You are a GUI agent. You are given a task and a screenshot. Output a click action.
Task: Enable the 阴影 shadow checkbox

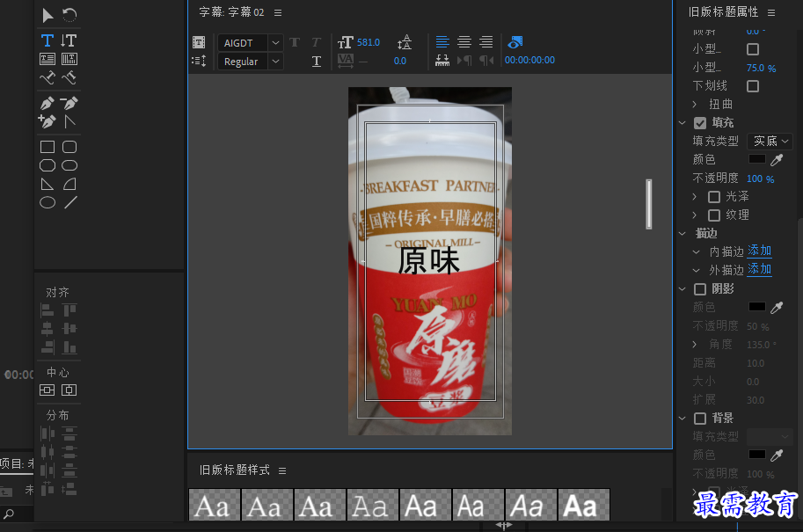click(x=700, y=289)
